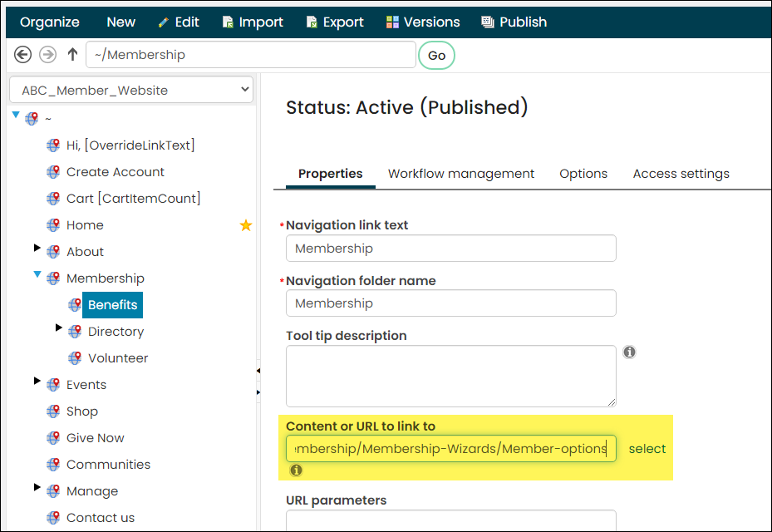
Task: Click the select link for content URL
Action: point(647,449)
